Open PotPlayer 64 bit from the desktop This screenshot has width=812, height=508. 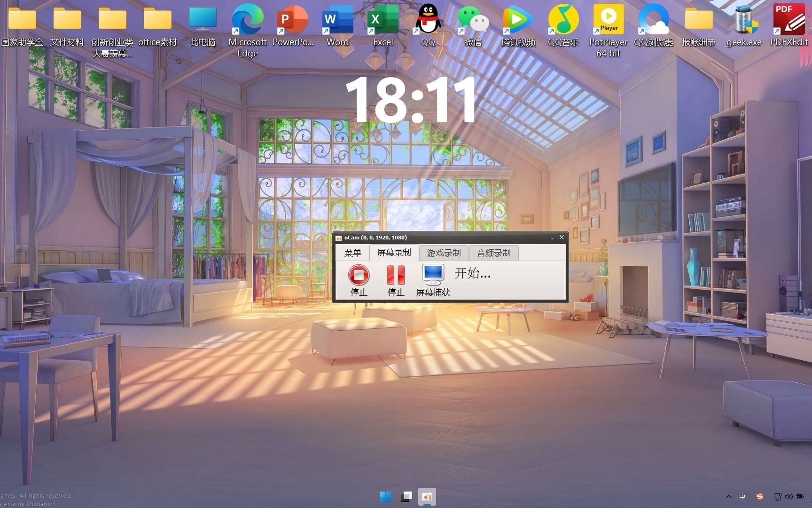609,19
